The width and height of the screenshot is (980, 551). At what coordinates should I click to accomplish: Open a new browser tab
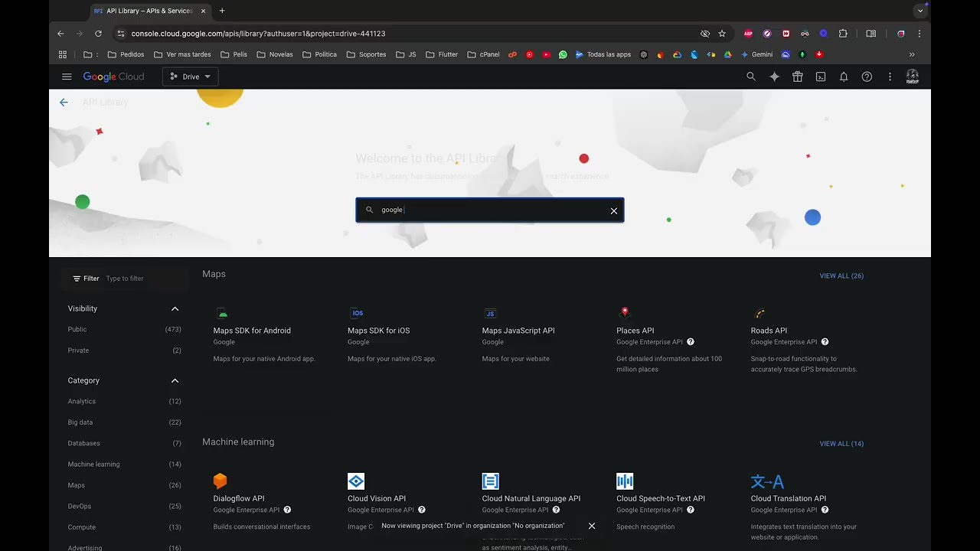click(x=222, y=11)
